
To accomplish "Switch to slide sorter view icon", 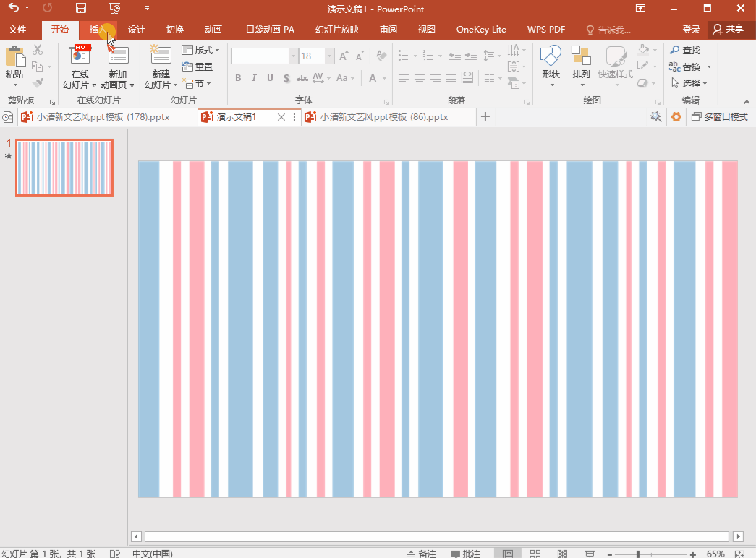I will [535, 554].
